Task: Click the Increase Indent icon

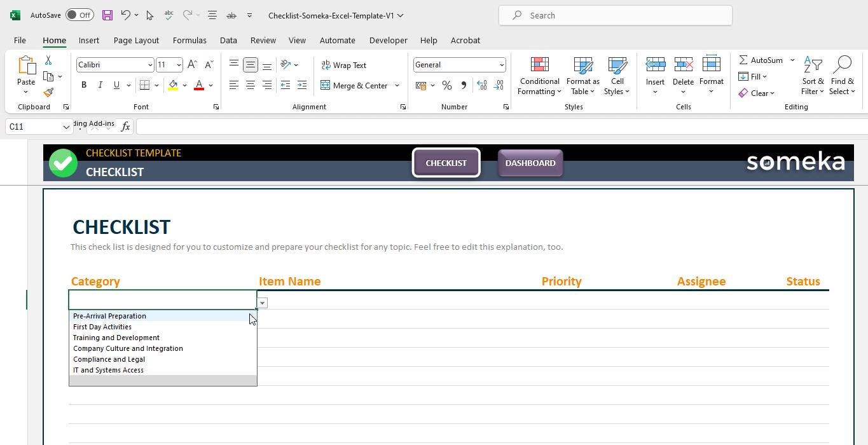Action: (x=302, y=85)
